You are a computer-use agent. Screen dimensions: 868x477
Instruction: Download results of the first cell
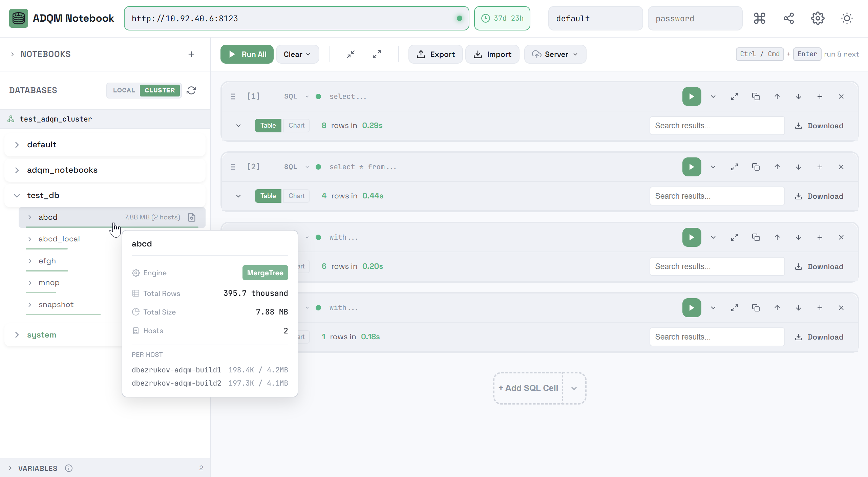point(819,125)
